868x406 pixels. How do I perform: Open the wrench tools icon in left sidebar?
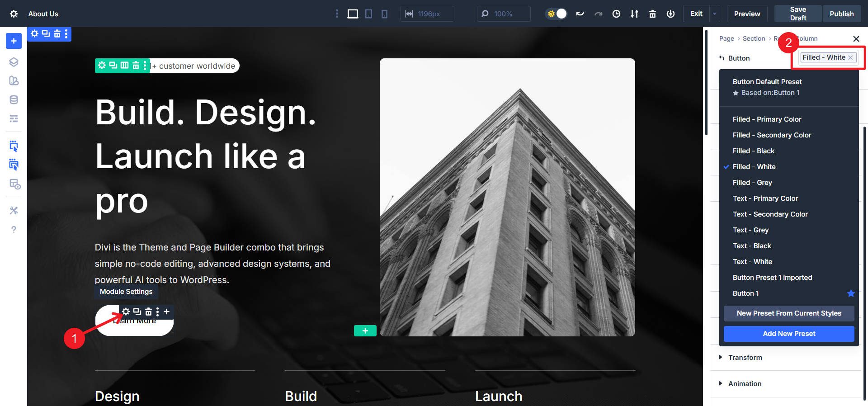tap(14, 210)
